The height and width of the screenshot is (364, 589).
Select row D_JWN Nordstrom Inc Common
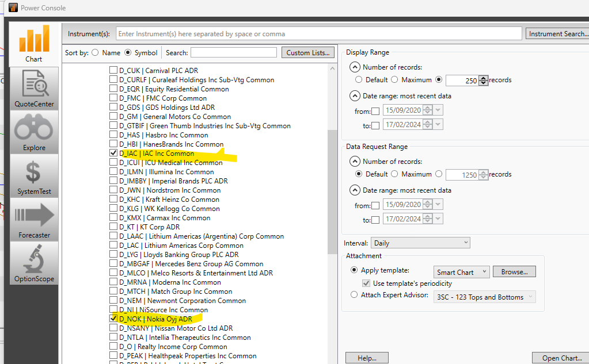170,190
